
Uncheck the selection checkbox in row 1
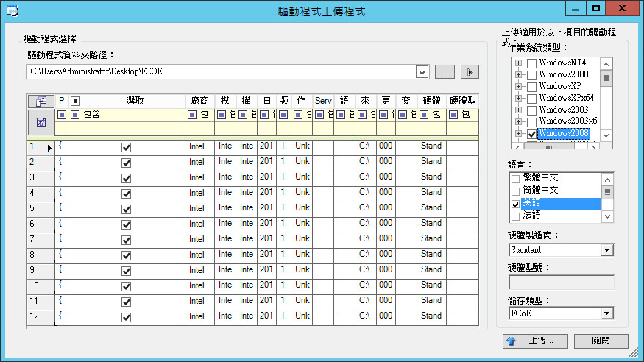(126, 147)
